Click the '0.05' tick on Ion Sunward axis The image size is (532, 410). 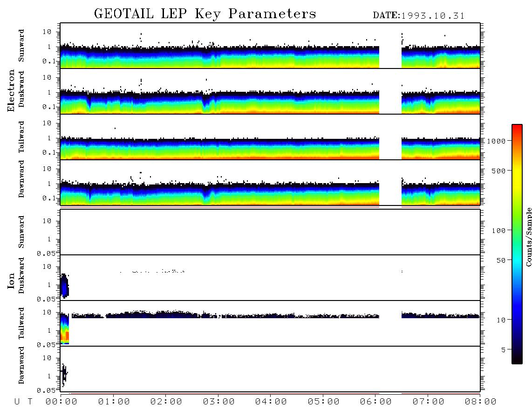click(x=46, y=253)
